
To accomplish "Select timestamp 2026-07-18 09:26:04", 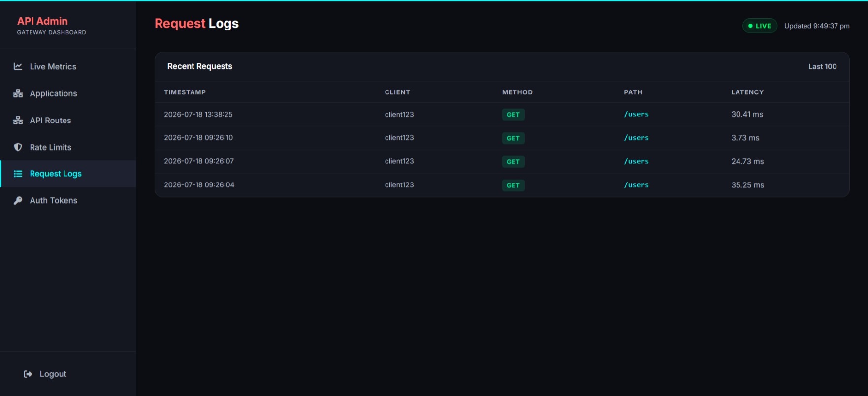I will click(199, 185).
